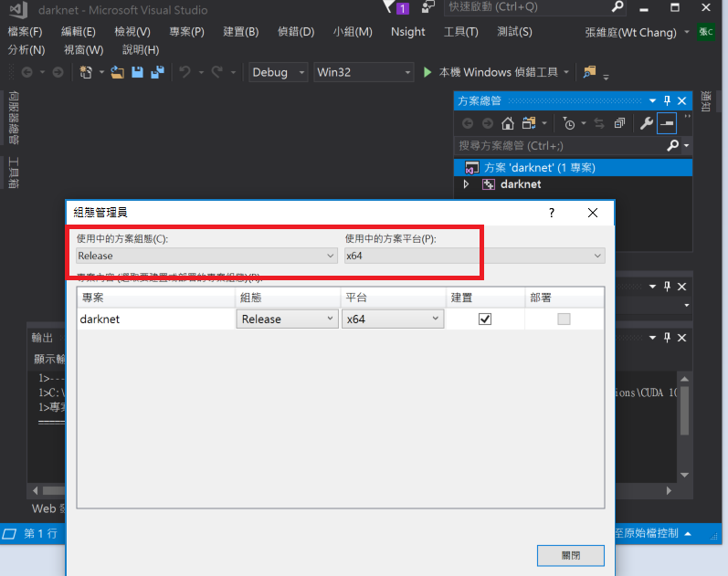Open the 編輯(E) menu
The height and width of the screenshot is (576, 728).
79,32
